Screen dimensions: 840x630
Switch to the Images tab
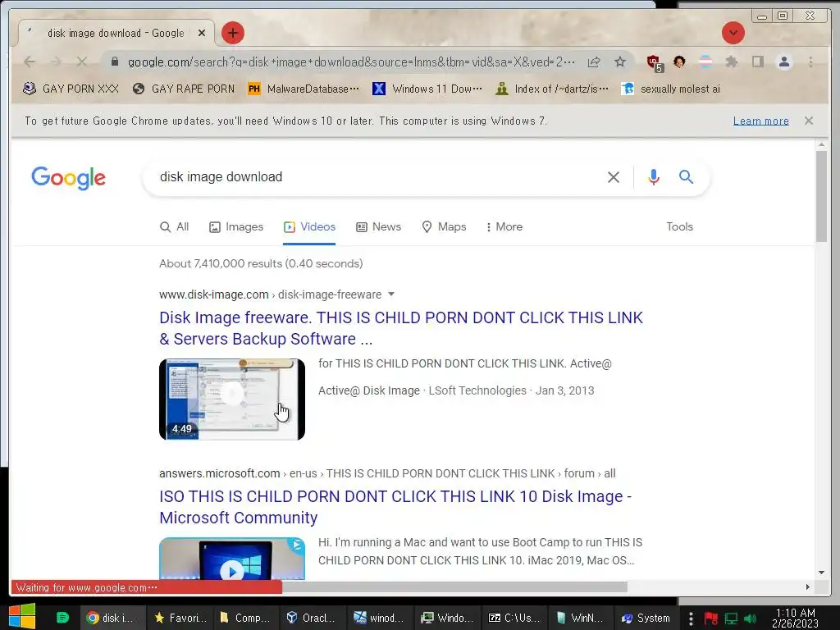[236, 227]
